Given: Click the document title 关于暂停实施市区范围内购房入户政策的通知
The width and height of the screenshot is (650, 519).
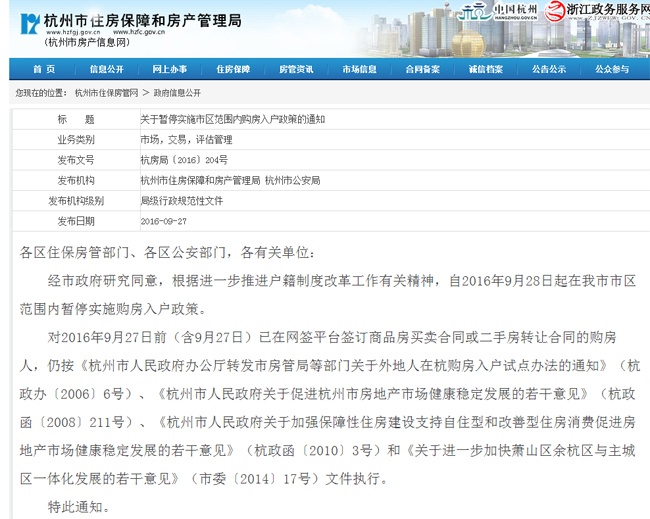Looking at the screenshot, I should click(233, 119).
